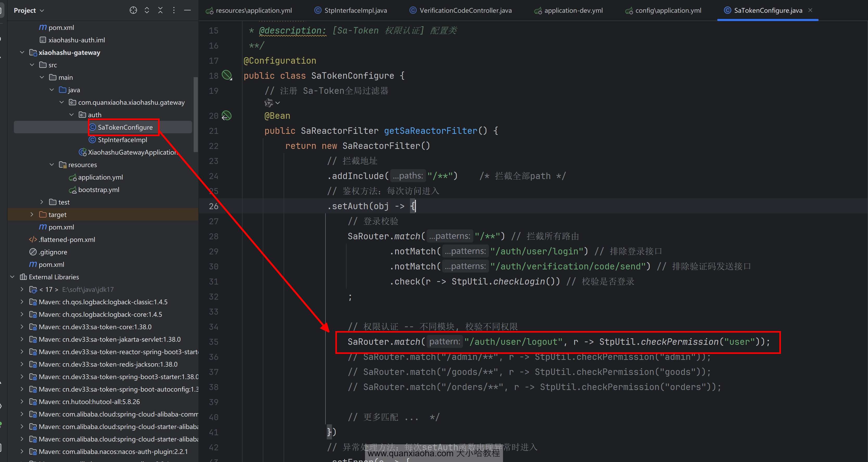Click the getSaReactorFilter method name
This screenshot has width=868, height=462.
(430, 131)
